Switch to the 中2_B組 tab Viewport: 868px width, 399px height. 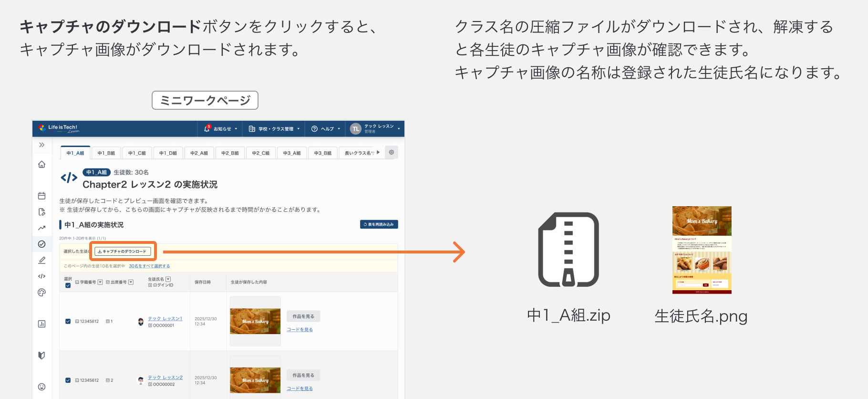click(230, 153)
